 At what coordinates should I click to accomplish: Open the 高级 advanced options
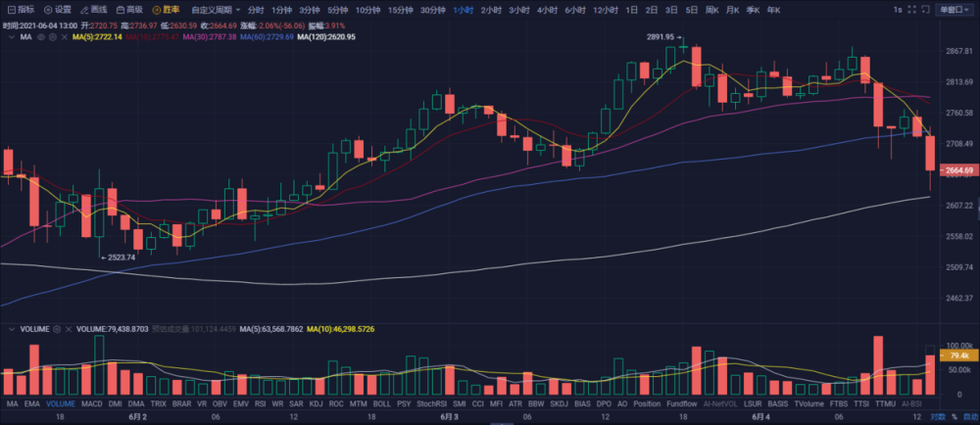click(x=129, y=10)
